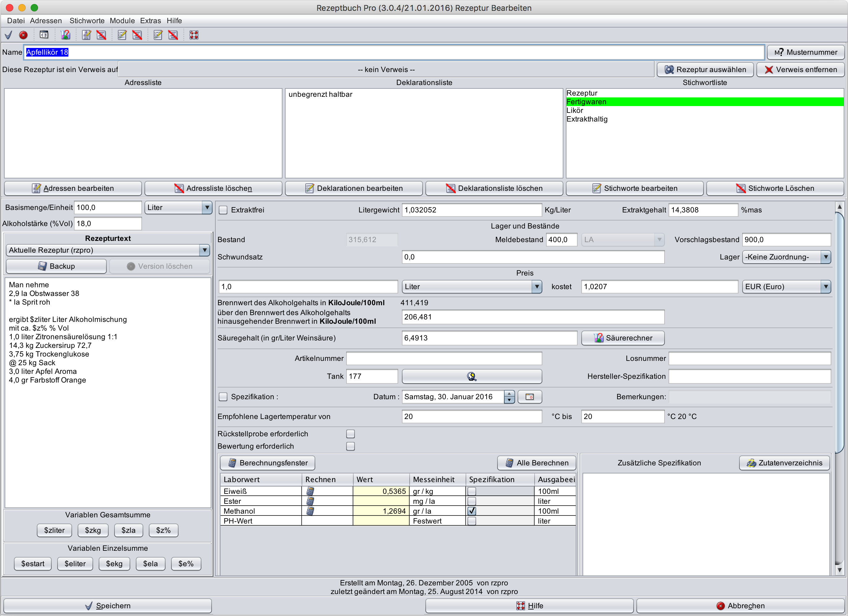The height and width of the screenshot is (616, 848).
Task: Open the tank search magnifier button
Action: pyautogui.click(x=471, y=376)
